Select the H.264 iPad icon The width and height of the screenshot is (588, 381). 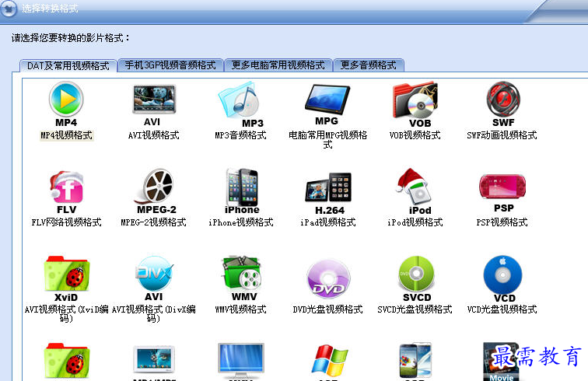328,187
